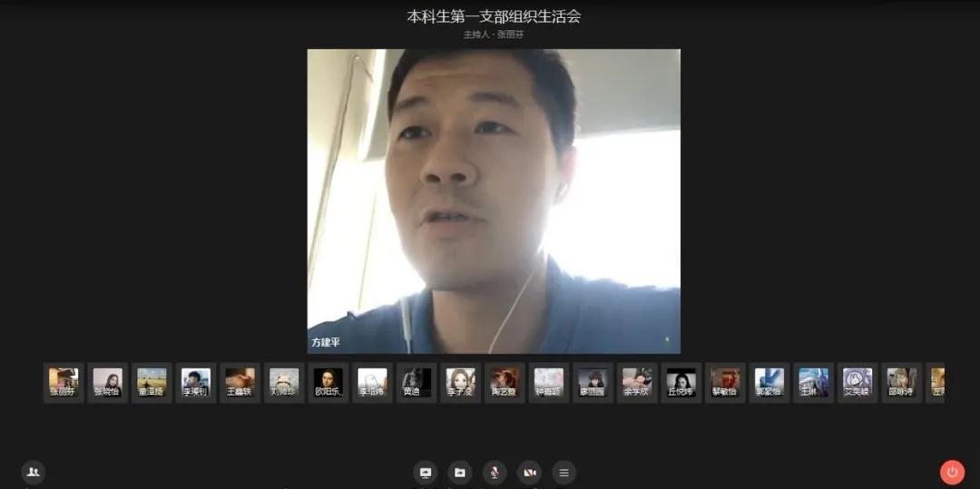Toggle the muted microphone button
The height and width of the screenshot is (489, 980).
click(495, 473)
